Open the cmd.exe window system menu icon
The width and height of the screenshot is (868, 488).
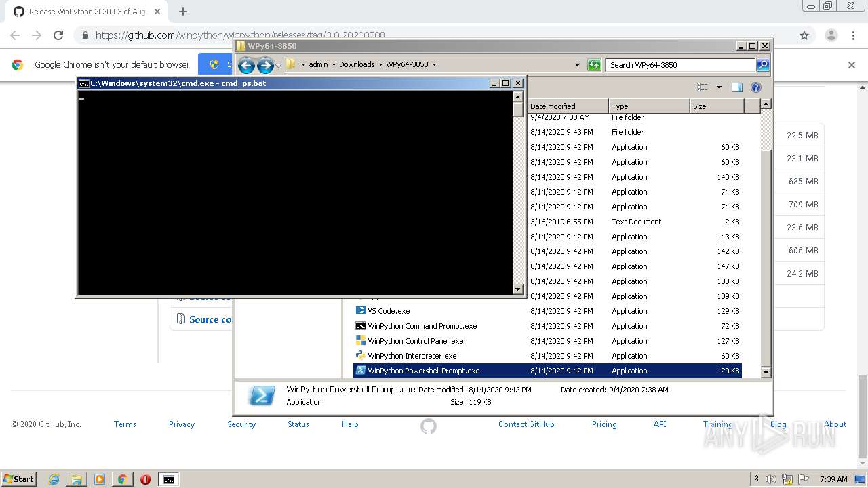point(83,83)
